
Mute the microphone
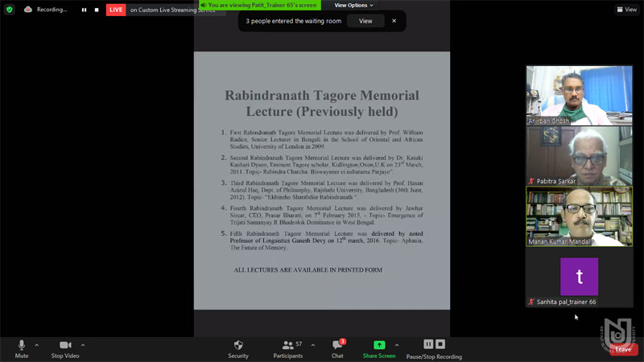tap(22, 349)
